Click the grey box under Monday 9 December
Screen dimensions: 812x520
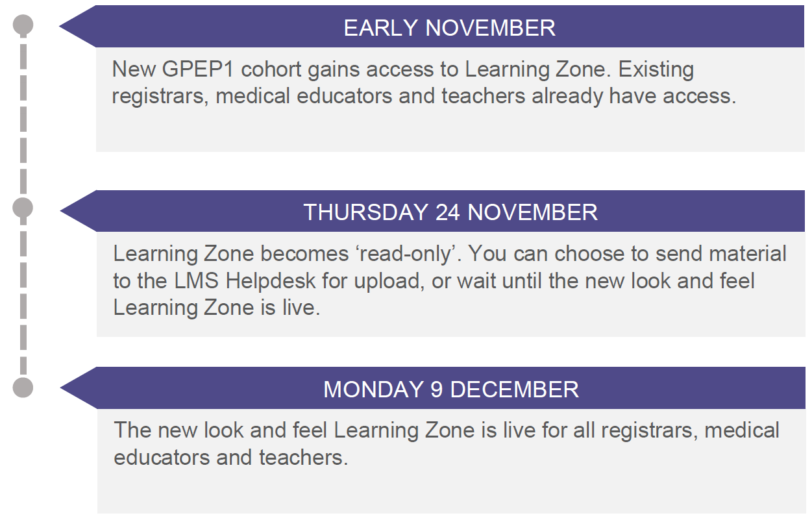click(x=451, y=461)
